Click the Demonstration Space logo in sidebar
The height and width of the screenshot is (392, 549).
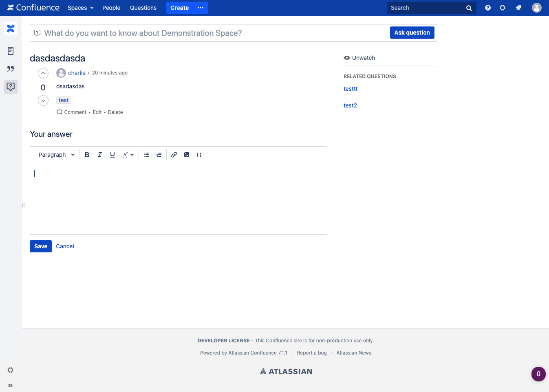11,28
